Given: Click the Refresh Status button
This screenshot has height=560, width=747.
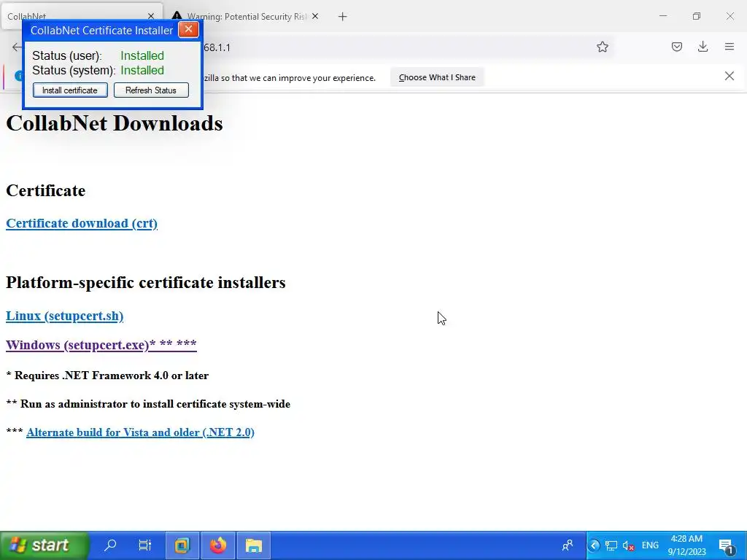Looking at the screenshot, I should [151, 90].
